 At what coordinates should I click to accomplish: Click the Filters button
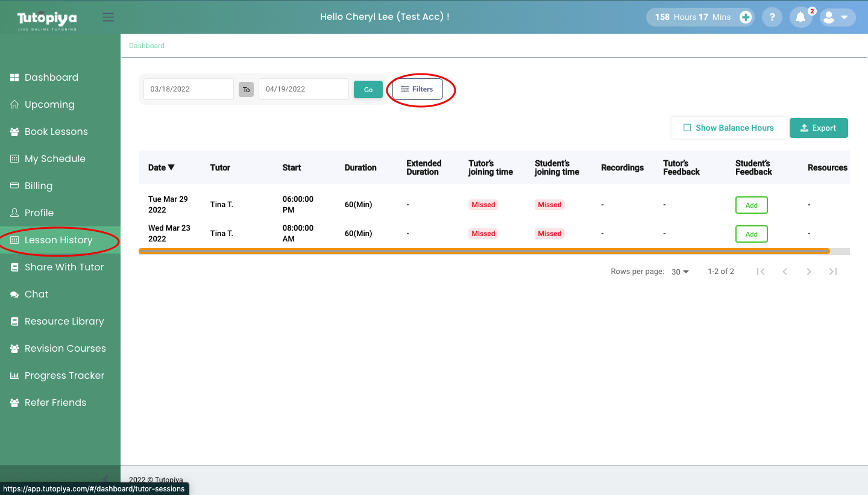tap(417, 89)
